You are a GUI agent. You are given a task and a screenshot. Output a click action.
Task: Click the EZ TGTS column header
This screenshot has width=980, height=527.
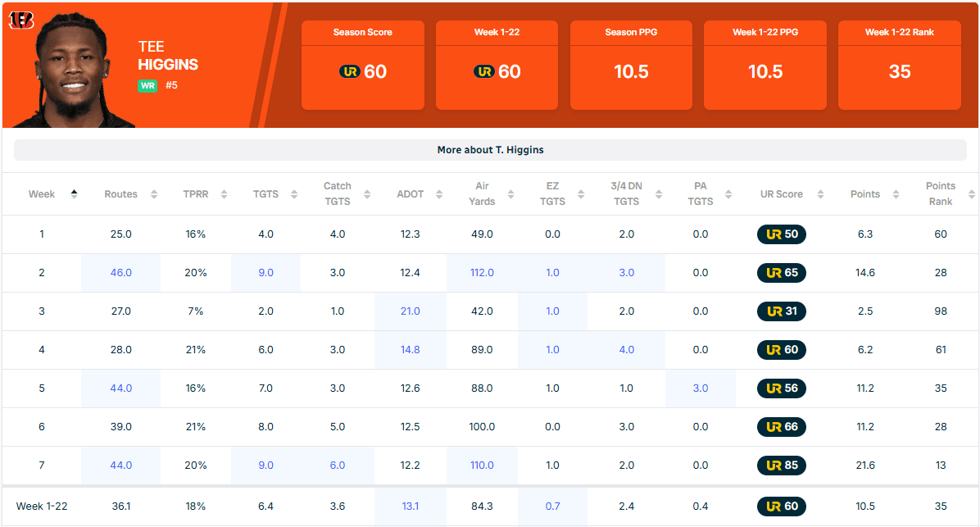552,194
